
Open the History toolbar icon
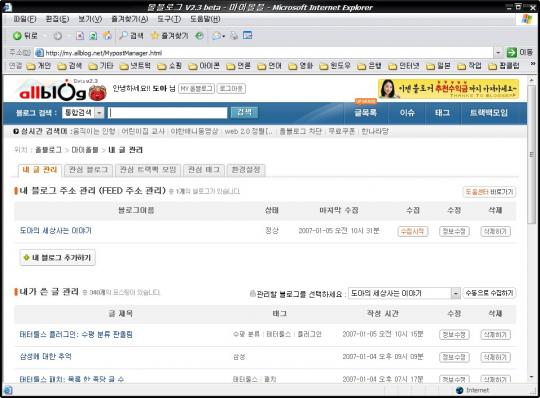click(x=199, y=35)
